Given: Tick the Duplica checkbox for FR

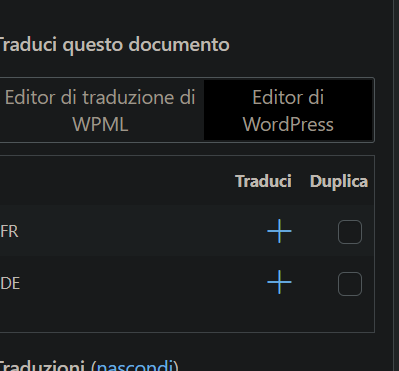Looking at the screenshot, I should (x=350, y=232).
